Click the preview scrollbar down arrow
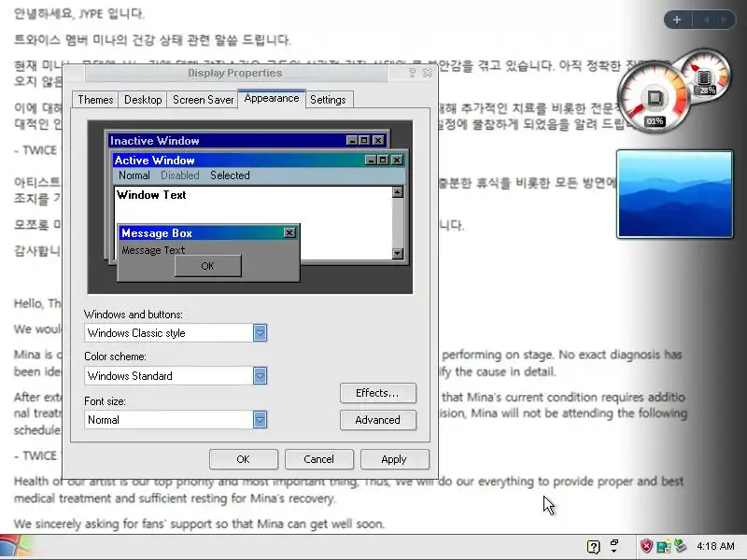747x560 pixels. click(398, 253)
